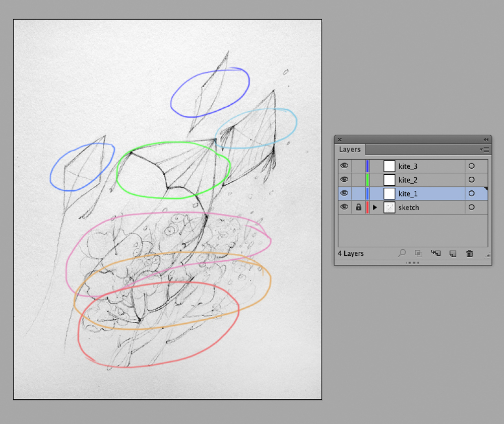Screen dimensions: 504x424
Task: Hide the sketch layer
Action: [x=344, y=207]
